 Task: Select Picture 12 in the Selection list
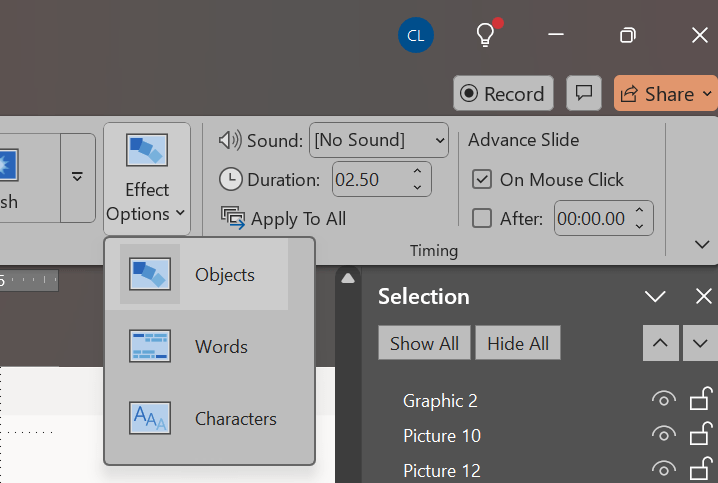click(x=442, y=470)
